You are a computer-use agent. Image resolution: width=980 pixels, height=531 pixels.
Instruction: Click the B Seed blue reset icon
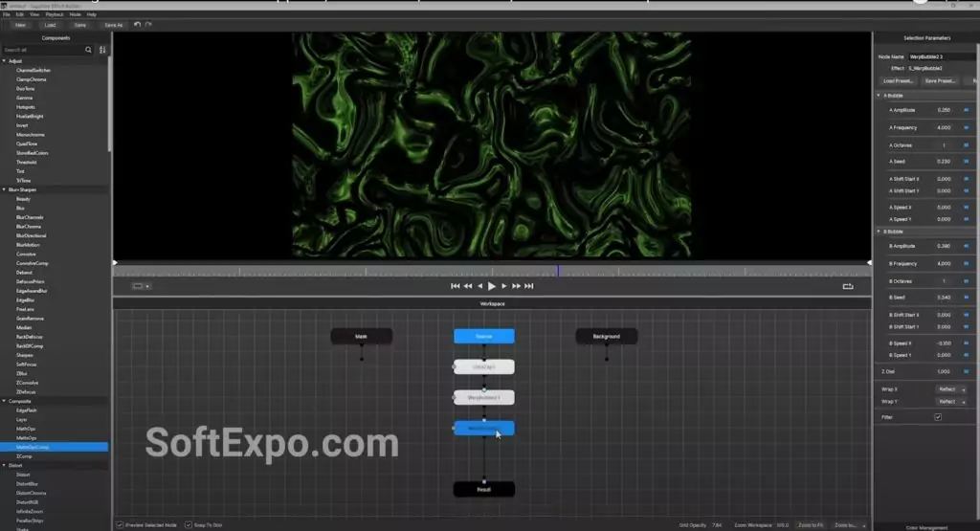coord(966,298)
